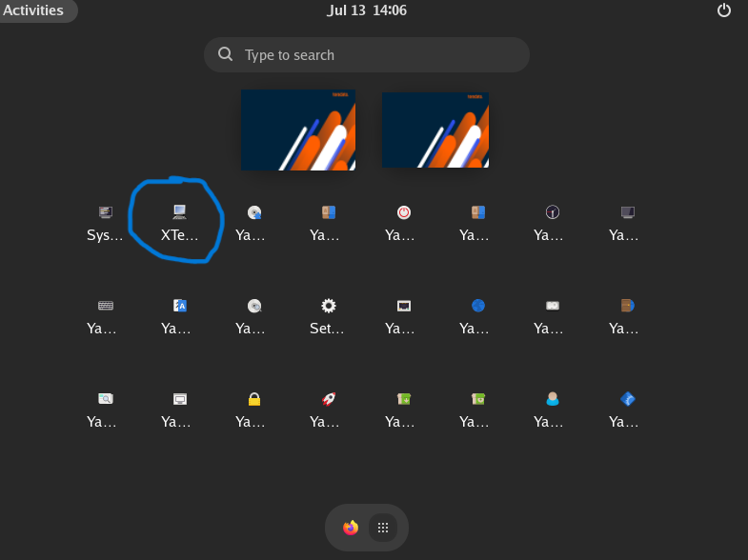
Task: Open the Settings gear app
Action: pos(329,316)
